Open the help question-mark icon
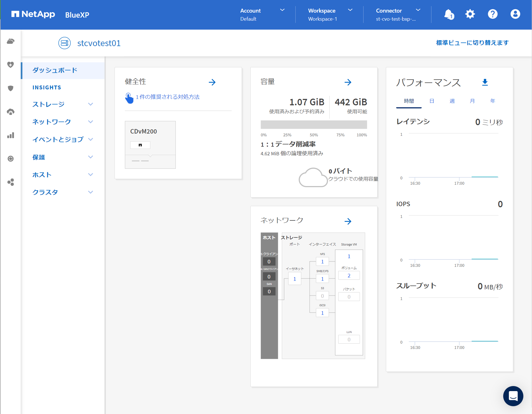The image size is (532, 414). [493, 14]
